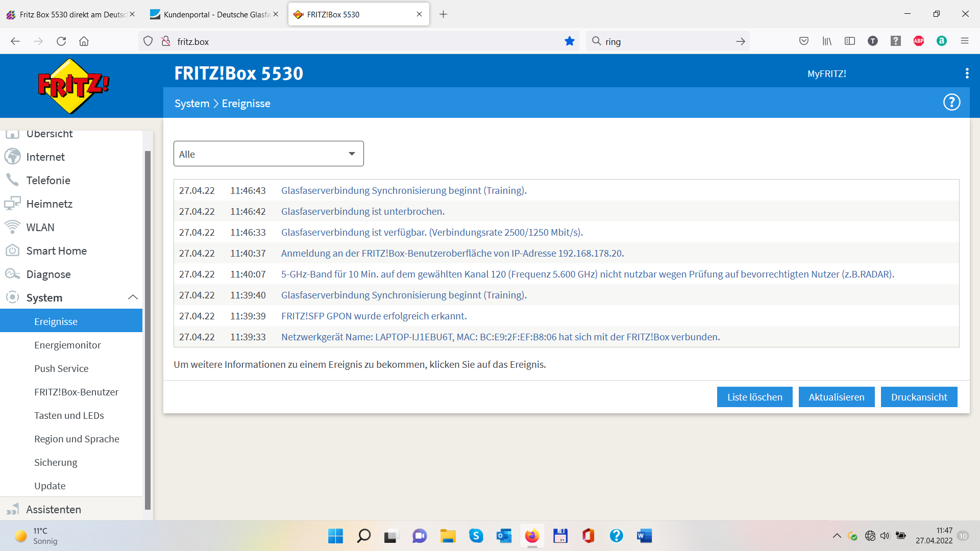This screenshot has height=551, width=980.
Task: Go to FRITZ!Box-Benutzer page
Action: pyautogui.click(x=76, y=392)
